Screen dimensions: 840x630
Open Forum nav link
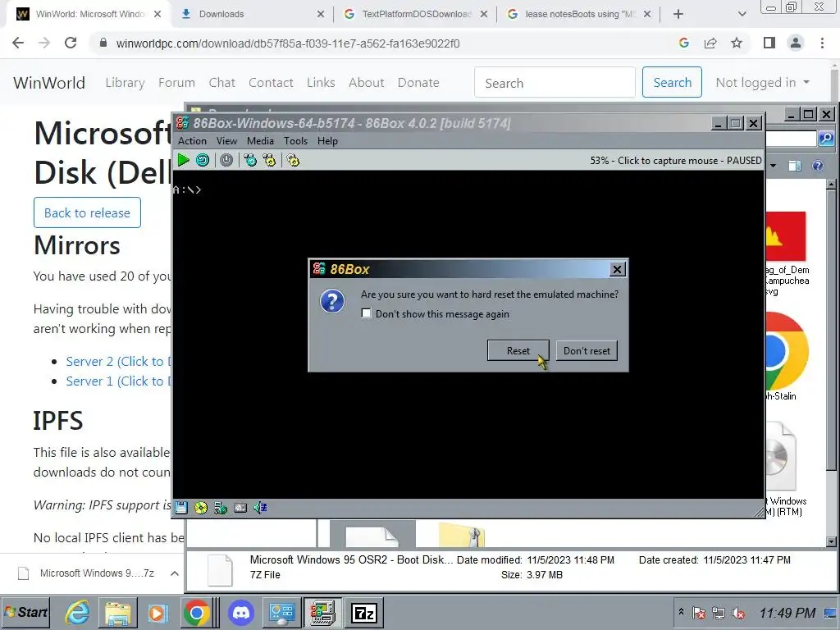tap(177, 83)
